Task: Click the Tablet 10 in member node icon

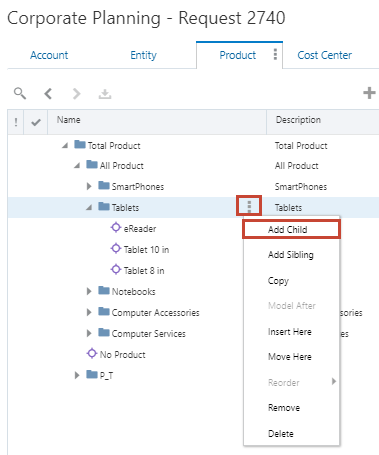Action: (116, 249)
